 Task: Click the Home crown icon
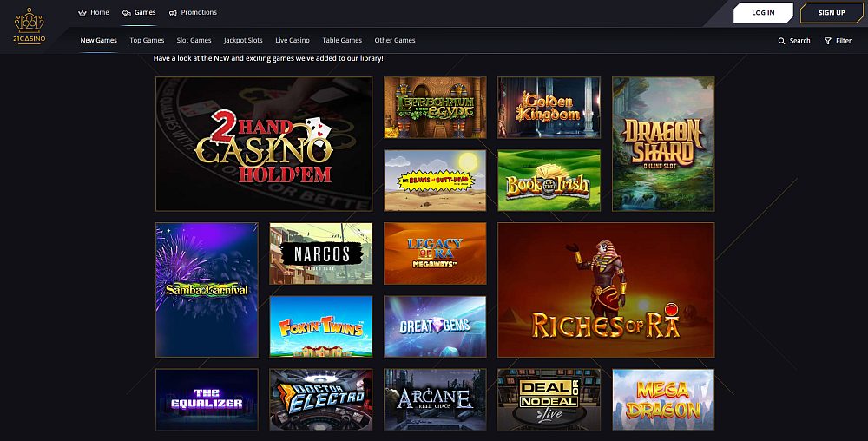point(82,13)
